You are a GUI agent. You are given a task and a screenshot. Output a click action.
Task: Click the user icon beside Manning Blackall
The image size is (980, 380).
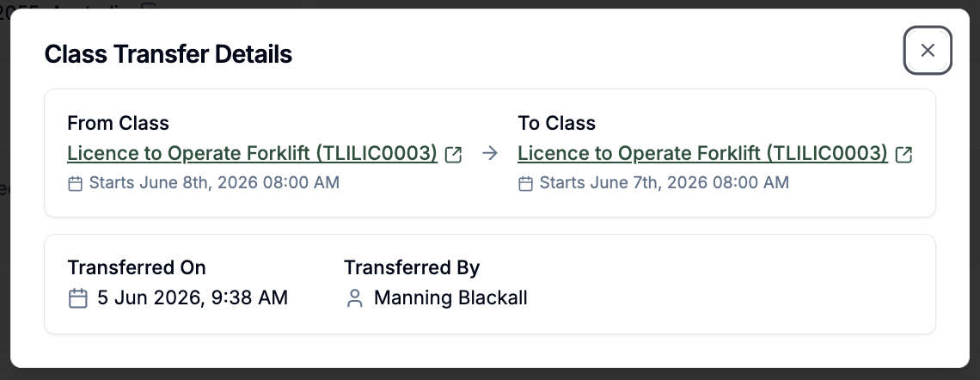click(x=354, y=298)
